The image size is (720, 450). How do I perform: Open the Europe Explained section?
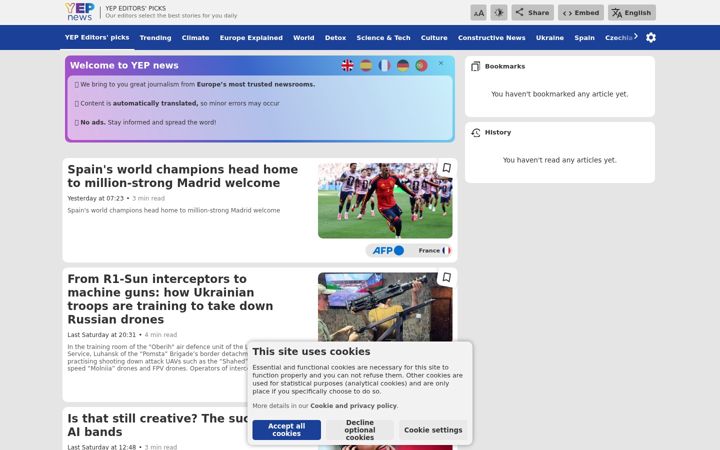point(251,38)
